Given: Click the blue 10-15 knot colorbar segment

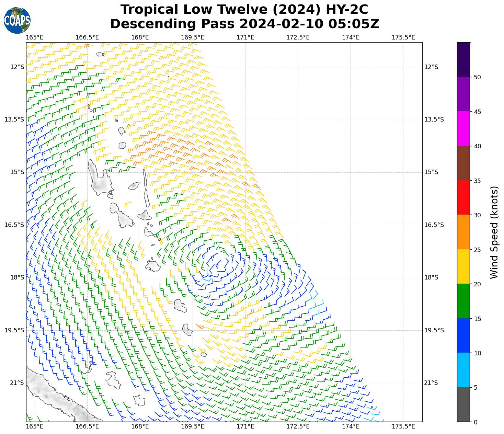Looking at the screenshot, I should (463, 335).
